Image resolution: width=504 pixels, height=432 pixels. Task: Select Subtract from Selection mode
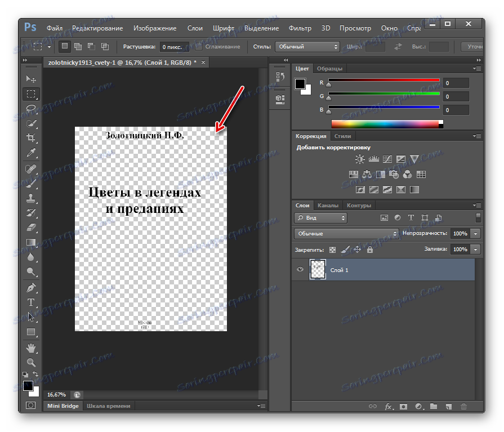[91, 47]
